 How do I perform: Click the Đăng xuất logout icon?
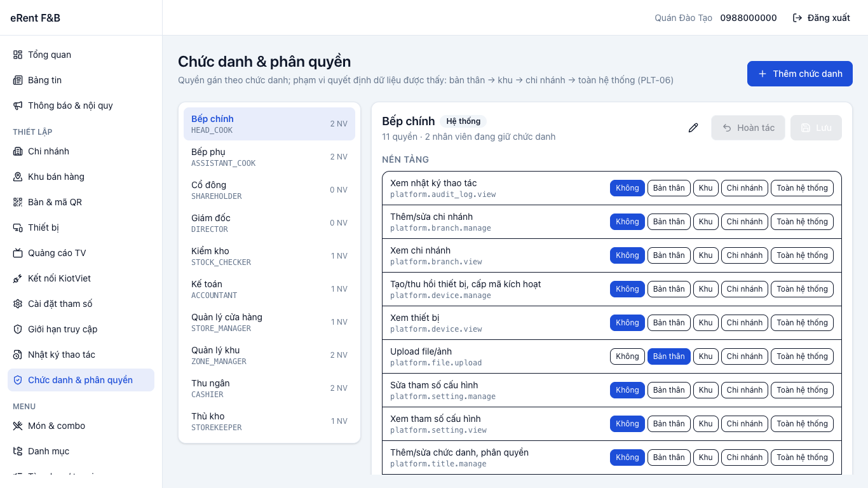797,18
